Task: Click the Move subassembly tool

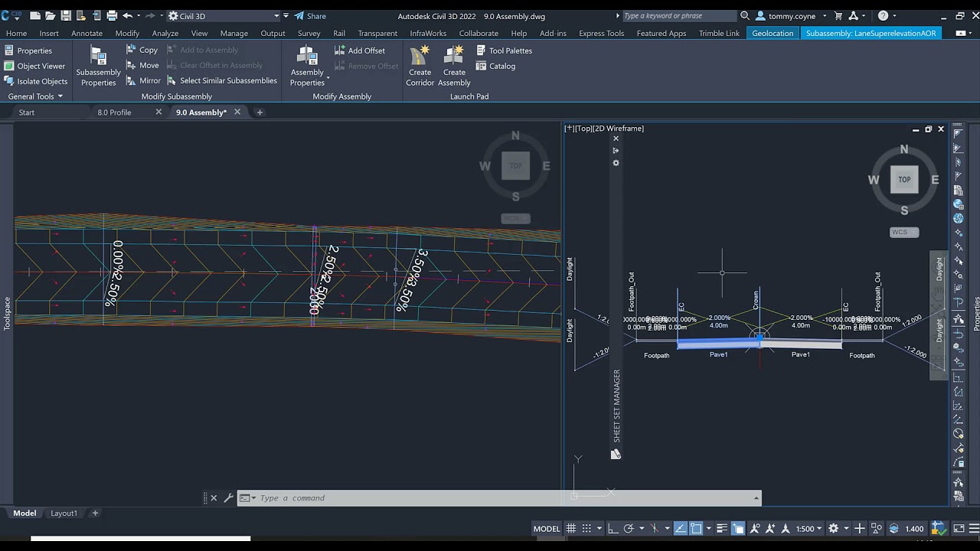Action: point(142,65)
